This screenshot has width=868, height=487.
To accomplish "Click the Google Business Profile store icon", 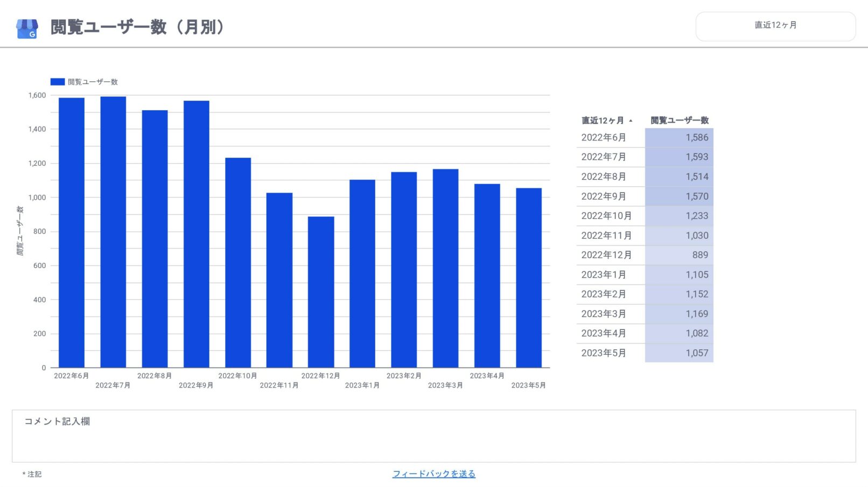I will pos(27,29).
